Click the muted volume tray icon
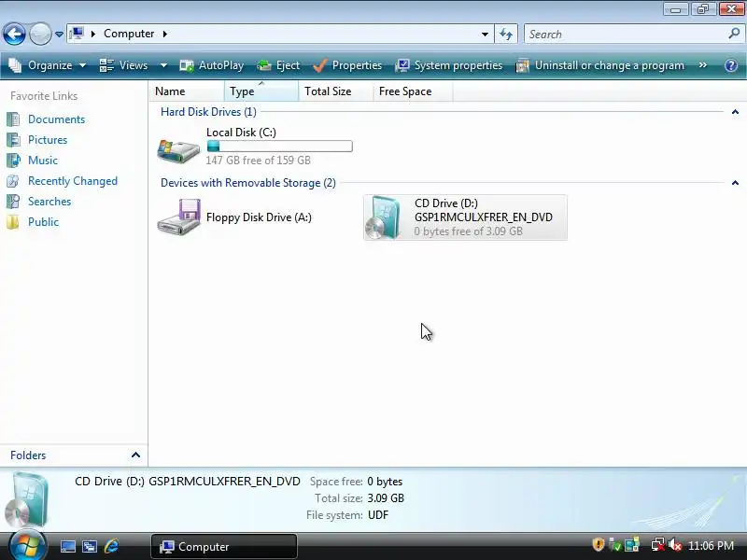This screenshot has width=747, height=560. (675, 545)
